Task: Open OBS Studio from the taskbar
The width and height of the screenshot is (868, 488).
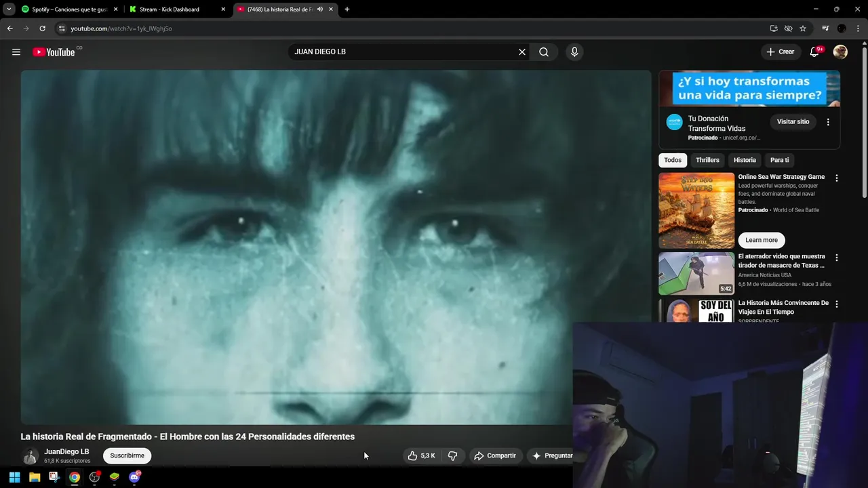Action: pos(94,477)
